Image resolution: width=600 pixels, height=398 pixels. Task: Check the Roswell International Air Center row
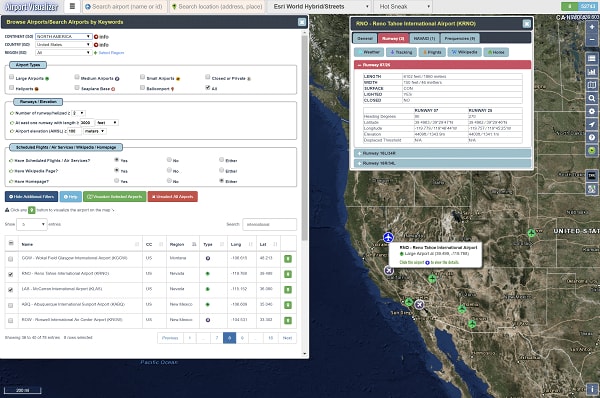(10, 320)
